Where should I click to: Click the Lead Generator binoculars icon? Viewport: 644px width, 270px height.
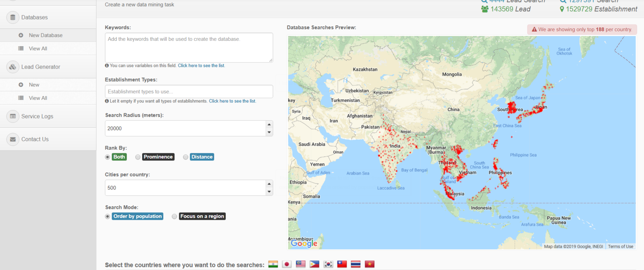(13, 67)
